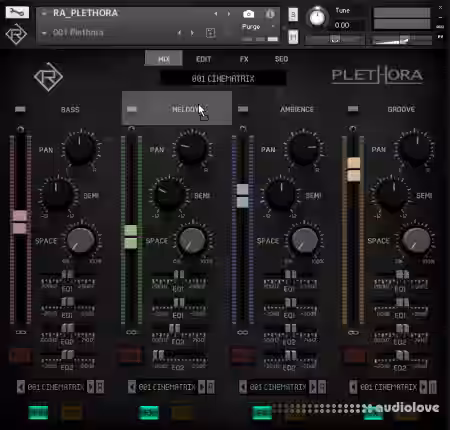The image size is (450, 430).
Task: Click the Melody SEMI knob
Action: pos(169,194)
